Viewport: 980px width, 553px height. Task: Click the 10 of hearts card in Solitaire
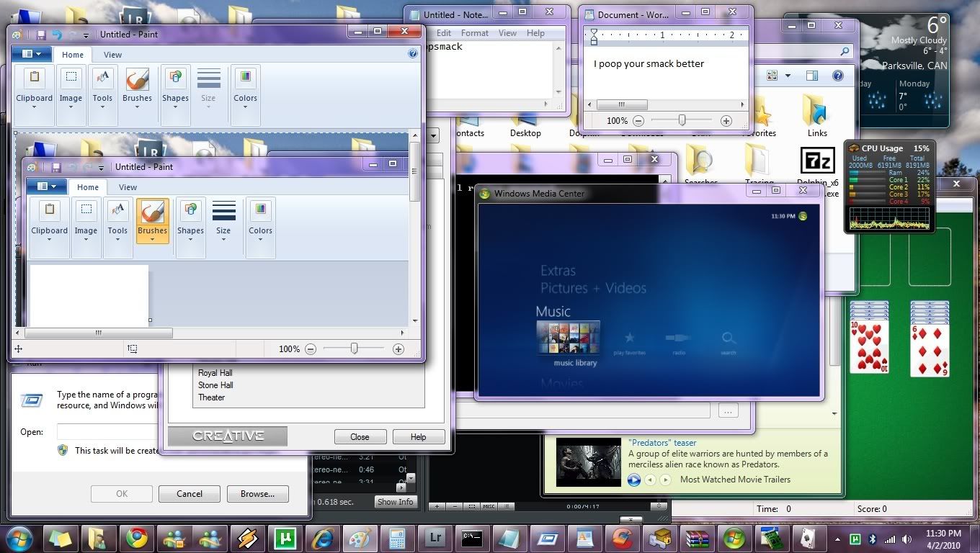(869, 347)
